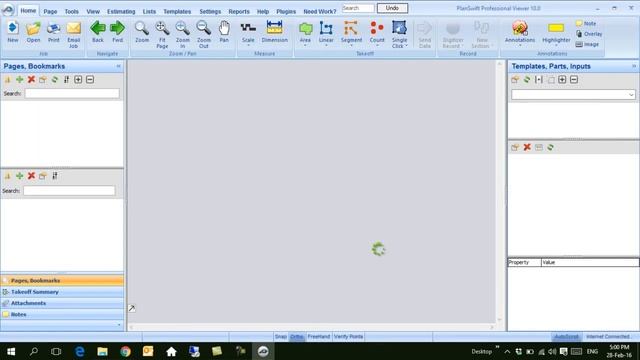Start a Count takeoff
The height and width of the screenshot is (360, 640).
[x=377, y=33]
